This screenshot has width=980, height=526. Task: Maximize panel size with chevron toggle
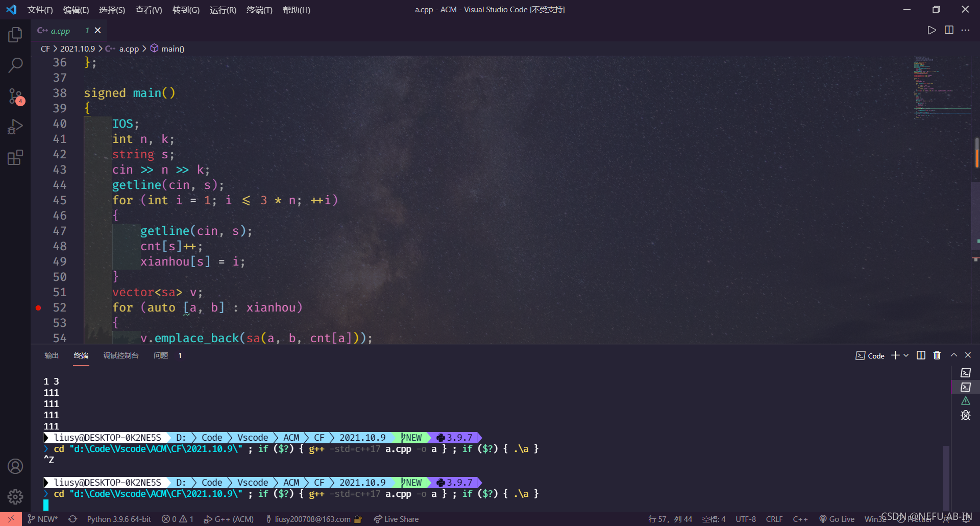pyautogui.click(x=953, y=355)
